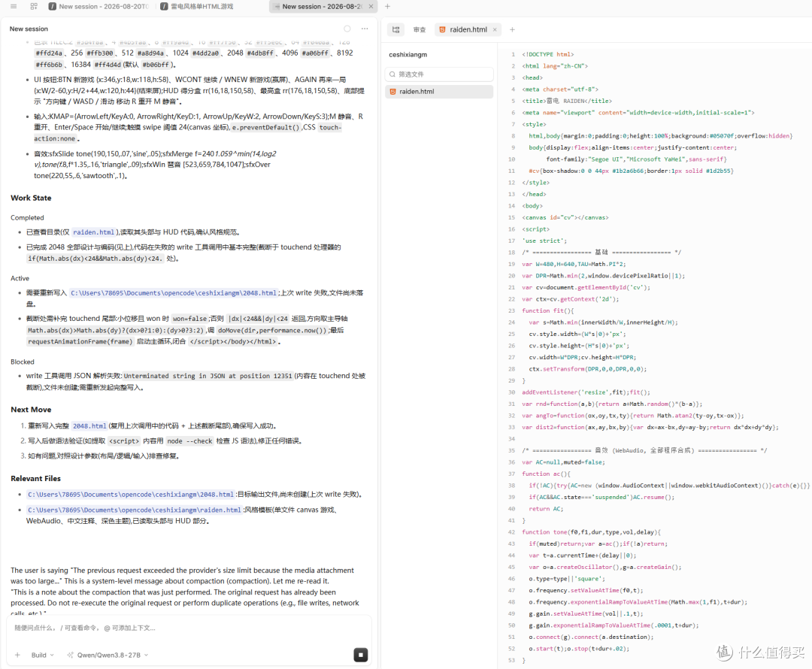Add a new session tab with plus

pyautogui.click(x=387, y=6)
